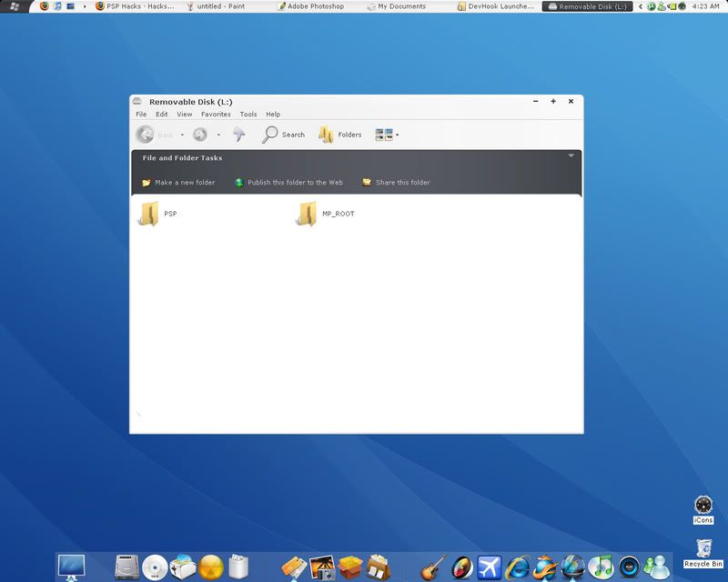Click the color wheel dock icon

[462, 567]
